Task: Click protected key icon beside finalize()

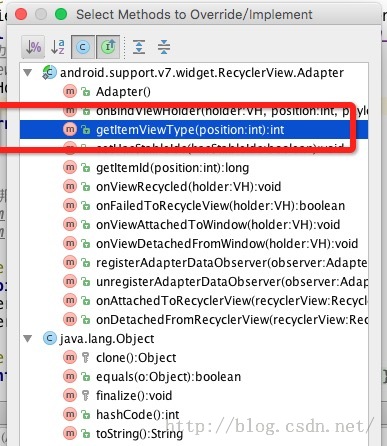Action: 86,396
